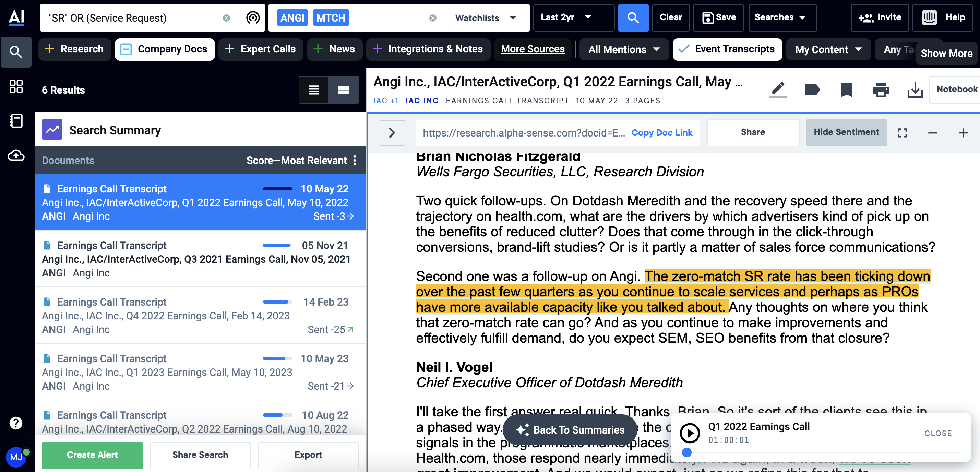Click the Clear button
Image resolution: width=980 pixels, height=472 pixels.
[x=670, y=17]
